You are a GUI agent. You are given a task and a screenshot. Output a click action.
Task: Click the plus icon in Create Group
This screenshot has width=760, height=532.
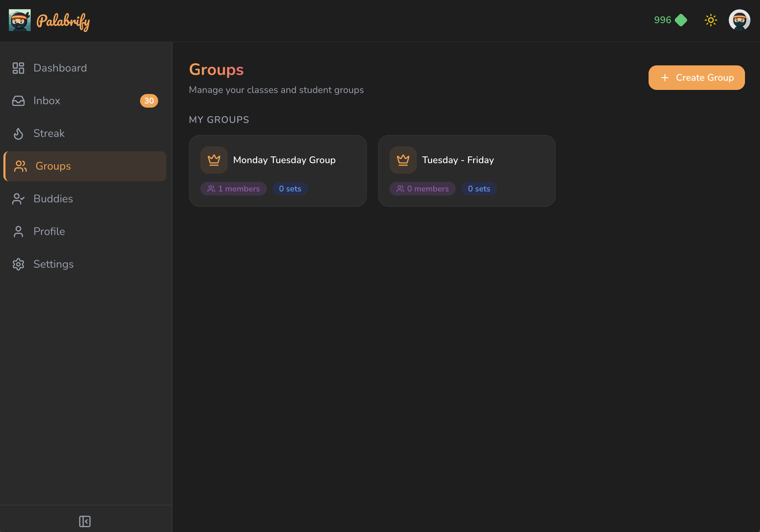[665, 78]
